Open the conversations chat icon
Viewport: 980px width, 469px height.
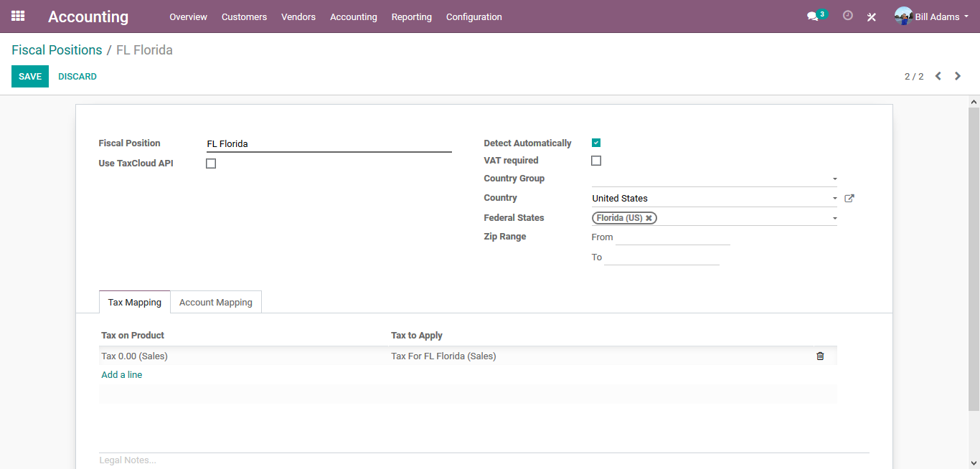pos(812,16)
